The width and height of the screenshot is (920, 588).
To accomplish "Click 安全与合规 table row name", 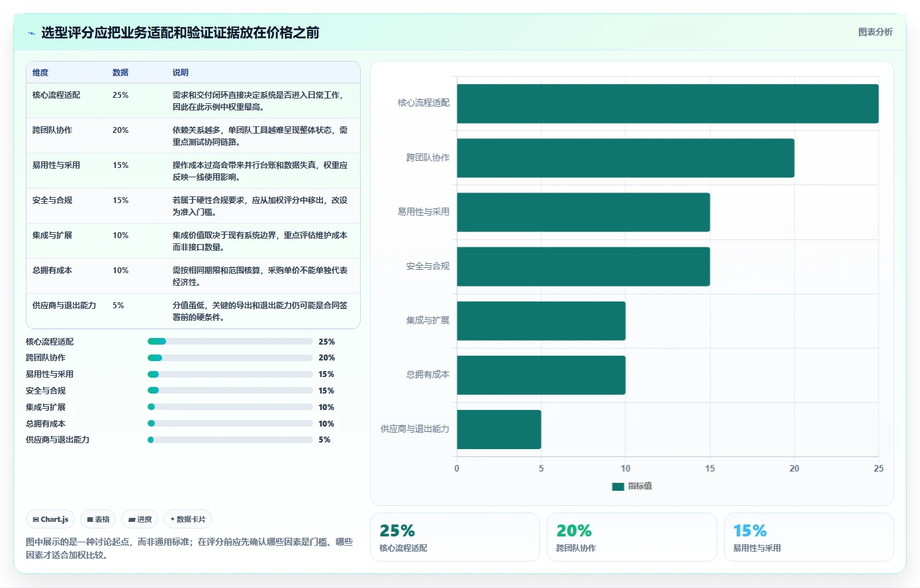I will coord(52,200).
